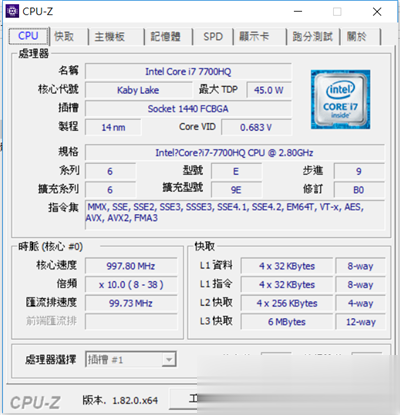This screenshot has height=415, width=400.
Task: Click the 45.0 W max TDP value
Action: coord(269,90)
